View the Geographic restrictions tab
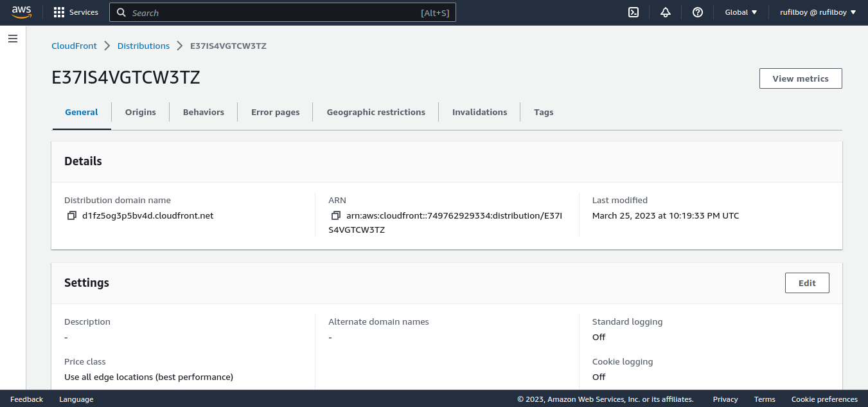This screenshot has width=868, height=407. 375,112
